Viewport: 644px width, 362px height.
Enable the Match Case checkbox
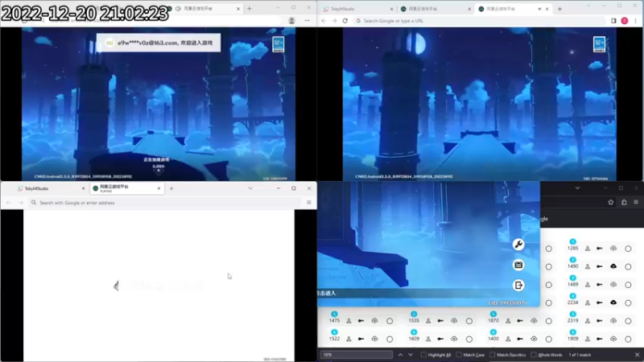pyautogui.click(x=459, y=355)
